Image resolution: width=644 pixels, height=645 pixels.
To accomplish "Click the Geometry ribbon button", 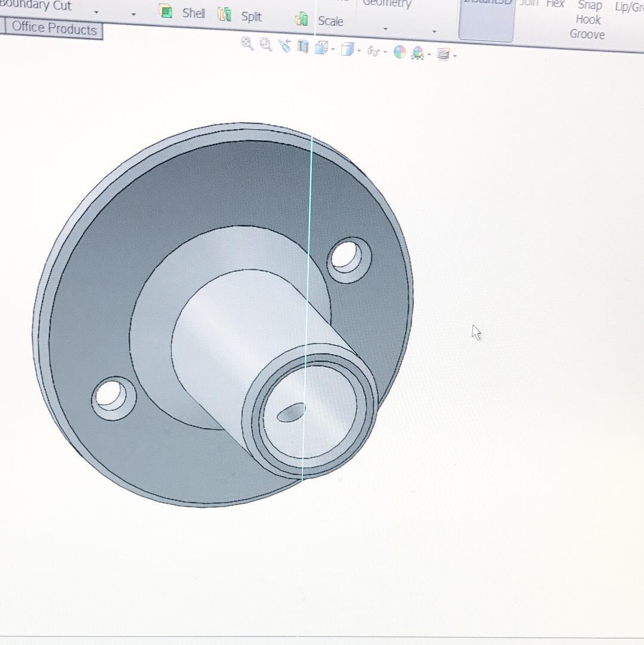I will (x=387, y=4).
